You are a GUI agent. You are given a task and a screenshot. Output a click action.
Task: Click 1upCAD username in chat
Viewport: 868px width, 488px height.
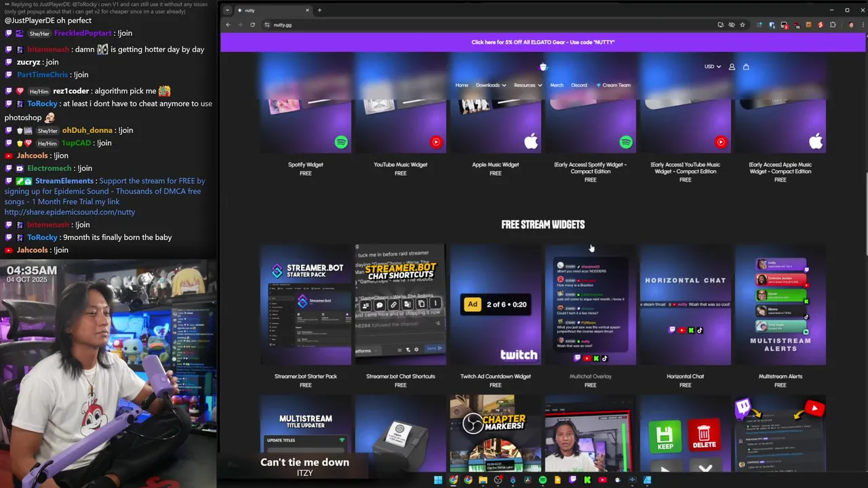point(76,143)
